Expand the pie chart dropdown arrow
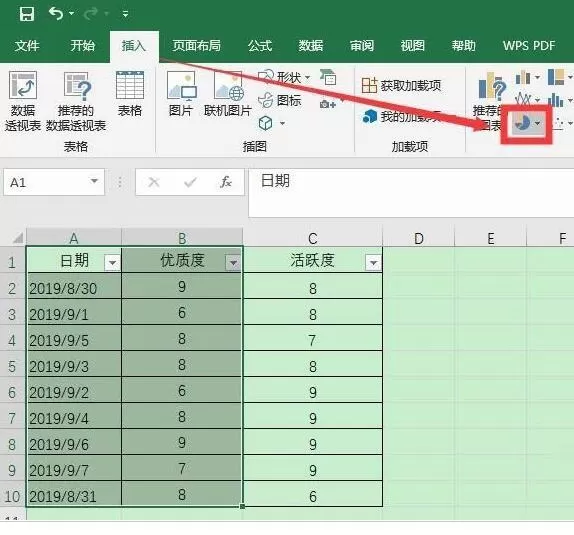This screenshot has width=574, height=535. [x=537, y=123]
